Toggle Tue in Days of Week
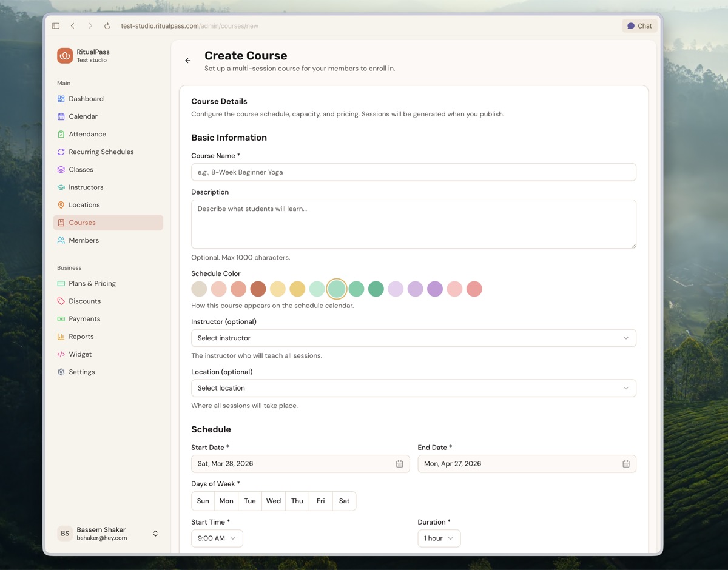This screenshot has width=728, height=570. pyautogui.click(x=250, y=501)
